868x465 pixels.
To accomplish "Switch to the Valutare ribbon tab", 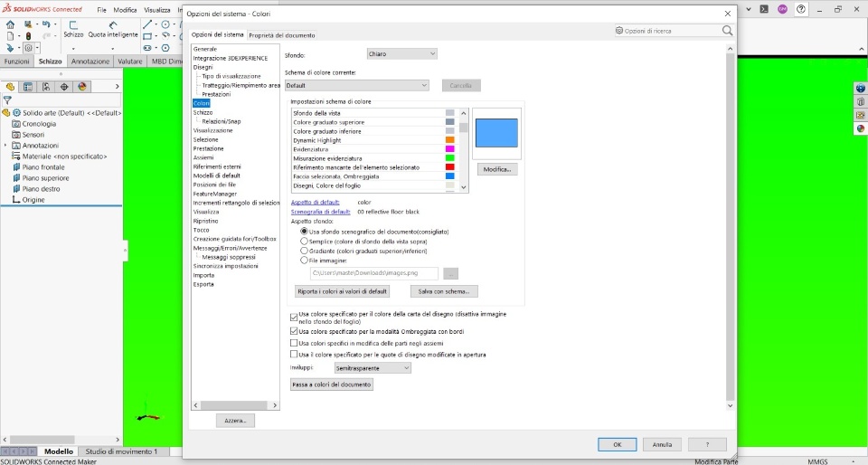I will (x=130, y=62).
